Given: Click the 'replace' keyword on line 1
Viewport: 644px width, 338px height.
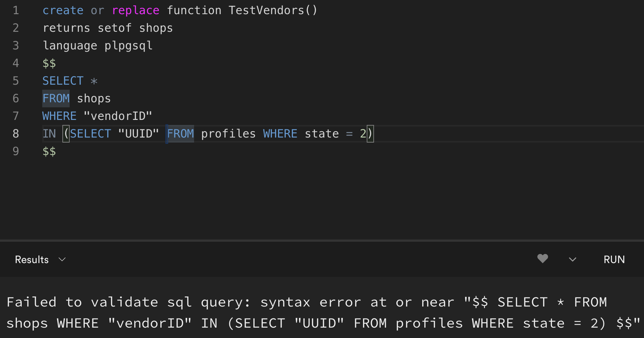Looking at the screenshot, I should tap(135, 10).
